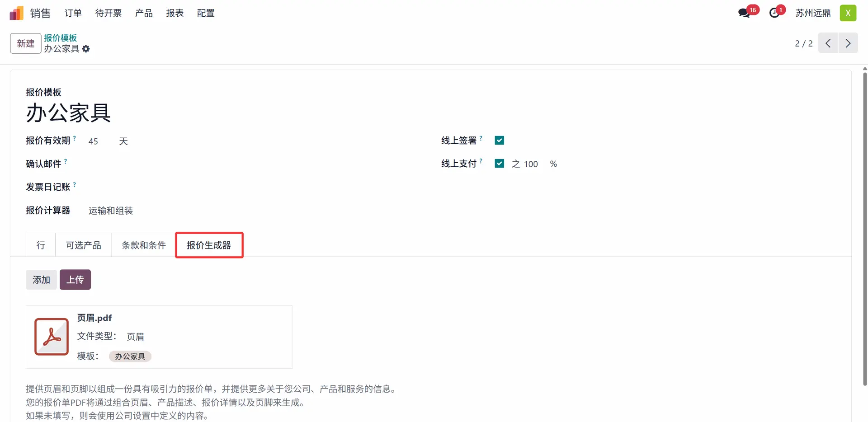Image resolution: width=868 pixels, height=422 pixels.
Task: Open the 发票日记账 dropdown field
Action: click(x=226, y=187)
